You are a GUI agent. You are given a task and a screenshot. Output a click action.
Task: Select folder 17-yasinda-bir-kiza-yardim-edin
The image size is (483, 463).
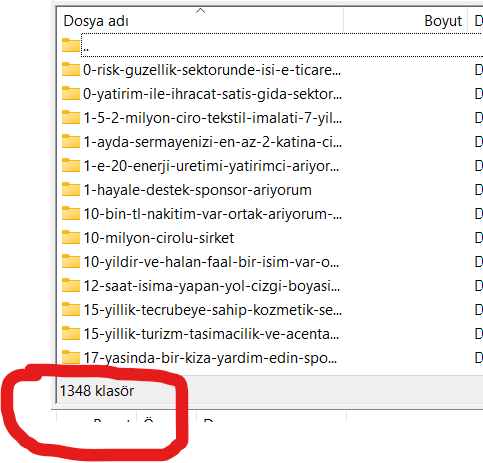click(x=210, y=358)
